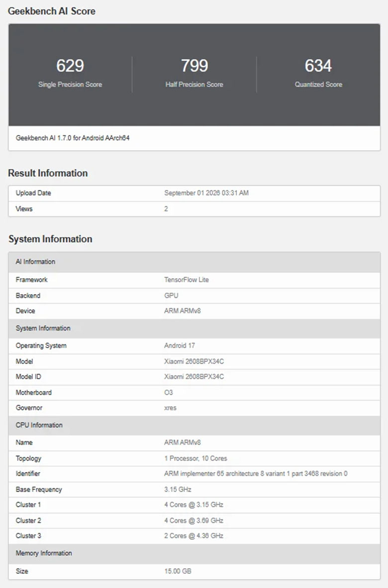Select Cluster 1 value '4 Cores @ 3.15 GHz'
The image size is (388, 588).
pyautogui.click(x=194, y=505)
